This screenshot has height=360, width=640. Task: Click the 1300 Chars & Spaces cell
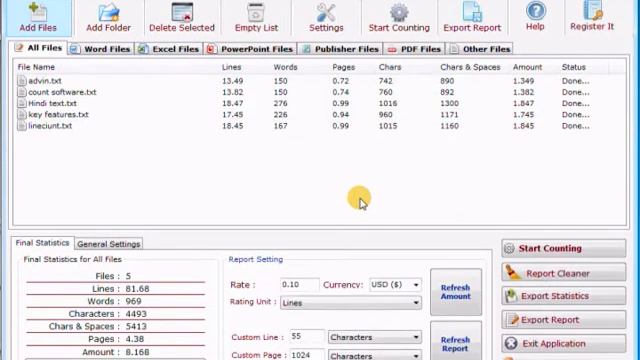[449, 103]
